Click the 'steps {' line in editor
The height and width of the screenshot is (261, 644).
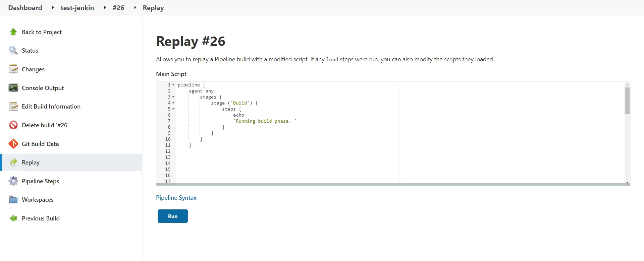tap(231, 109)
